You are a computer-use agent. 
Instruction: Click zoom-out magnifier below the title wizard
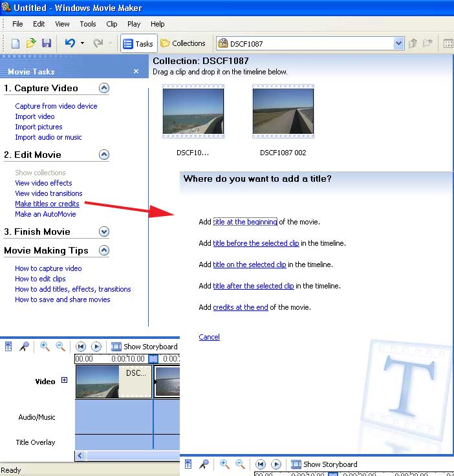(240, 464)
